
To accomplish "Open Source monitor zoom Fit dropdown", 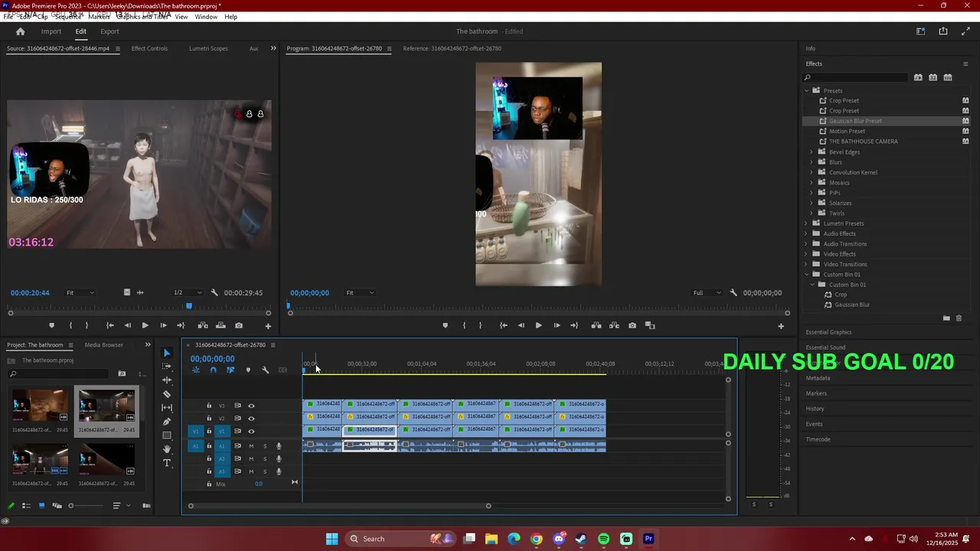I will [80, 292].
